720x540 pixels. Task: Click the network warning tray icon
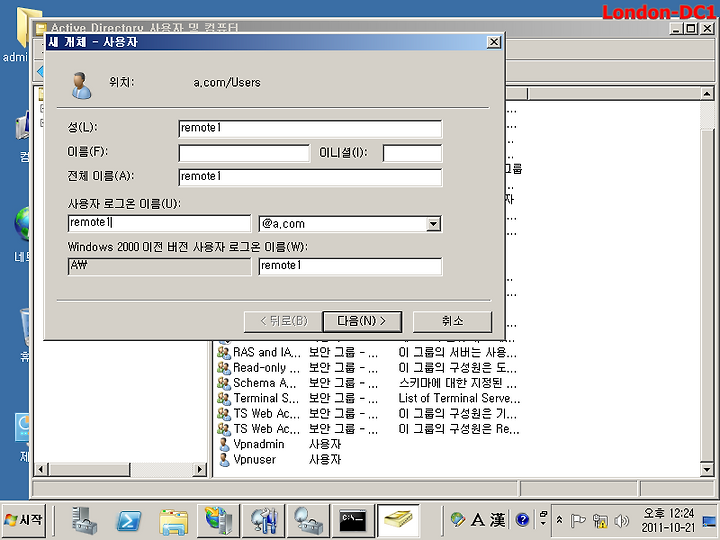coord(600,520)
